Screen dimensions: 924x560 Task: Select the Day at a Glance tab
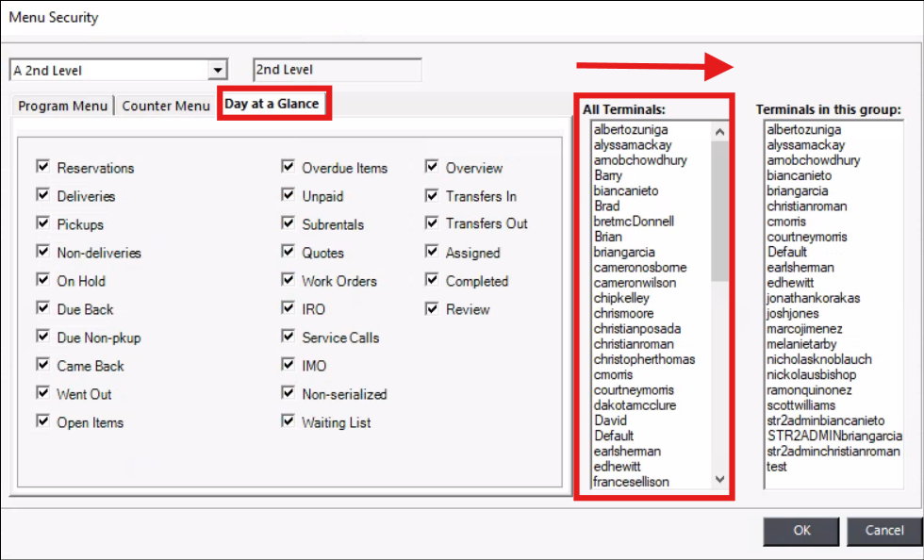point(272,104)
